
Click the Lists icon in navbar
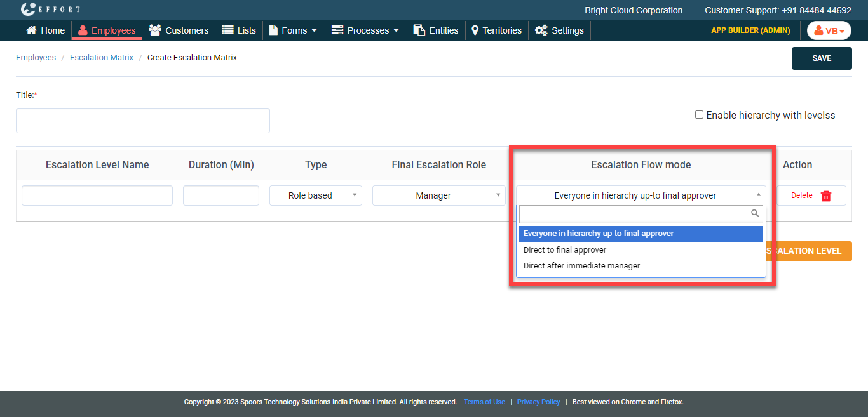point(227,30)
